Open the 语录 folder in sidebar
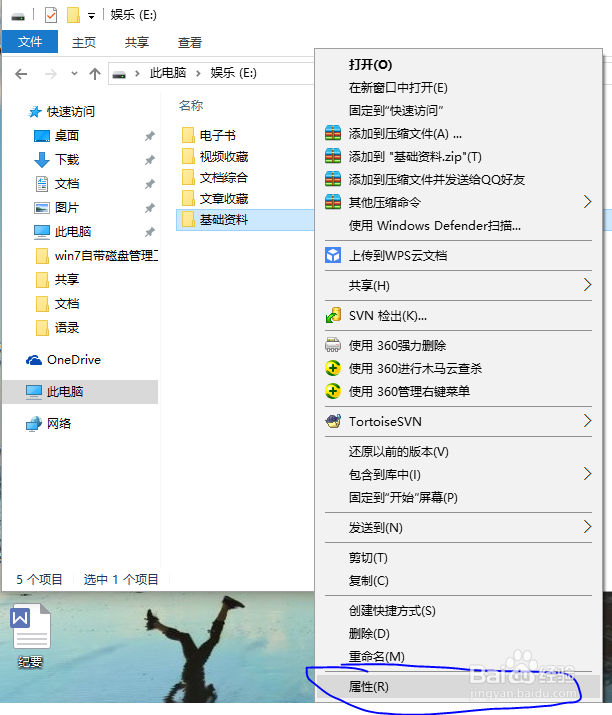Screen dimensions: 612x715 point(57,327)
